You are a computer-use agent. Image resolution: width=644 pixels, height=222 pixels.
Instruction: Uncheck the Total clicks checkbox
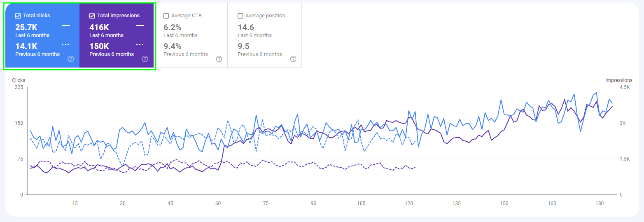click(x=18, y=16)
